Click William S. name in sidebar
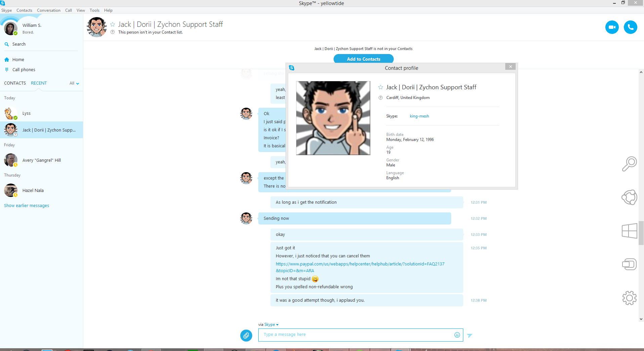Screen dimensions: 644x351 click(32, 26)
